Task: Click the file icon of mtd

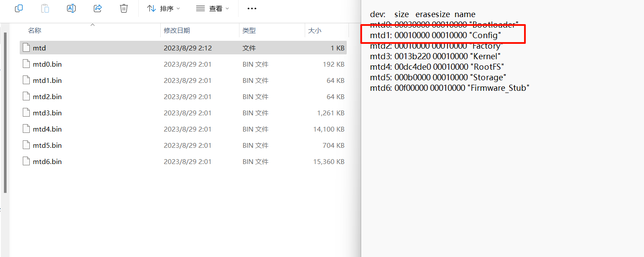Action: tap(26, 48)
